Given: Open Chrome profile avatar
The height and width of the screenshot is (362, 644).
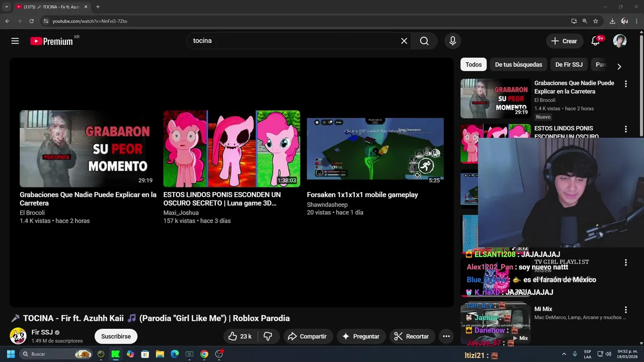Looking at the screenshot, I should click(624, 21).
